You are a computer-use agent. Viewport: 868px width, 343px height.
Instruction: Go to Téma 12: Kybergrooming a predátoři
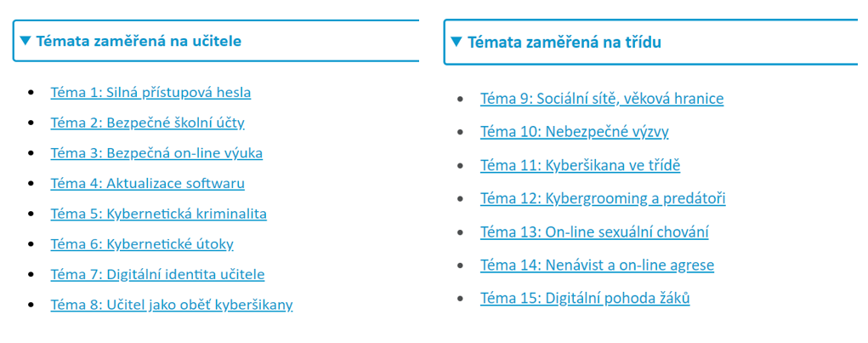603,198
